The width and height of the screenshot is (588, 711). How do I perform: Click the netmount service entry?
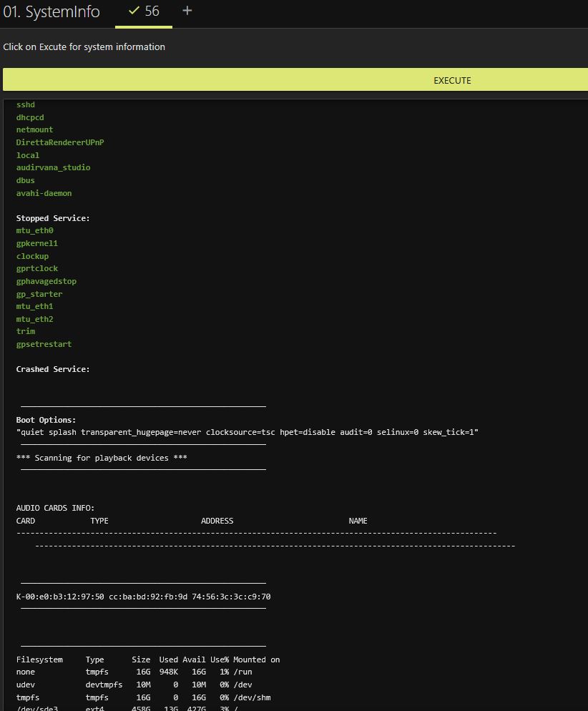pos(34,129)
